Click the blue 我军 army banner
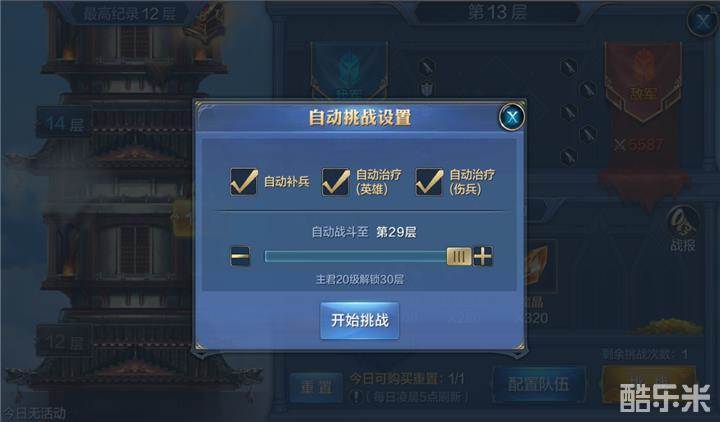 point(349,71)
